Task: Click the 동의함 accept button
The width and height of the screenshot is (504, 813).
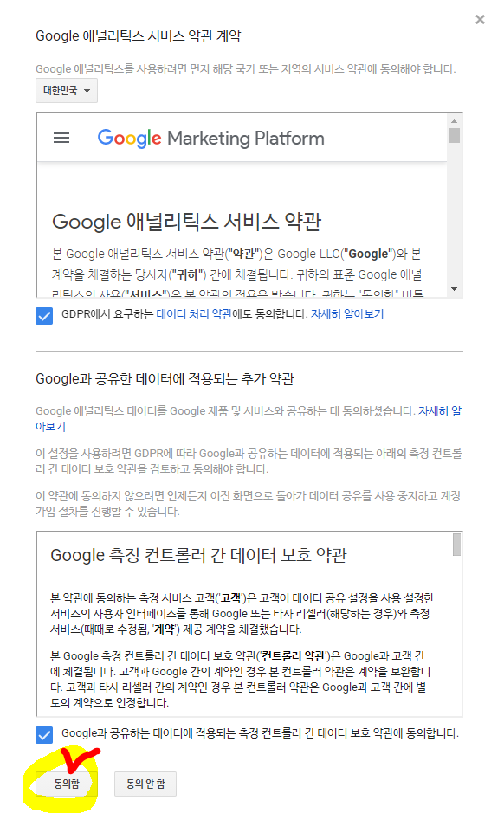Action: [67, 784]
